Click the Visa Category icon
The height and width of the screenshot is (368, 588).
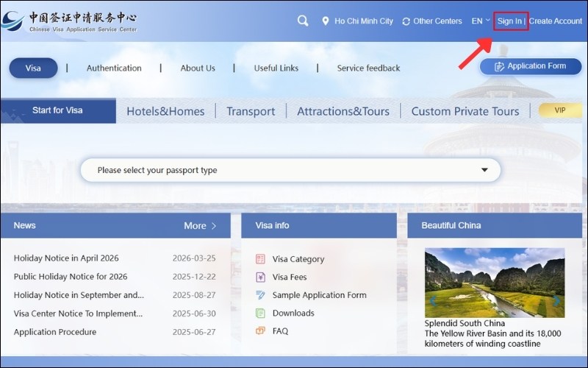pos(260,259)
